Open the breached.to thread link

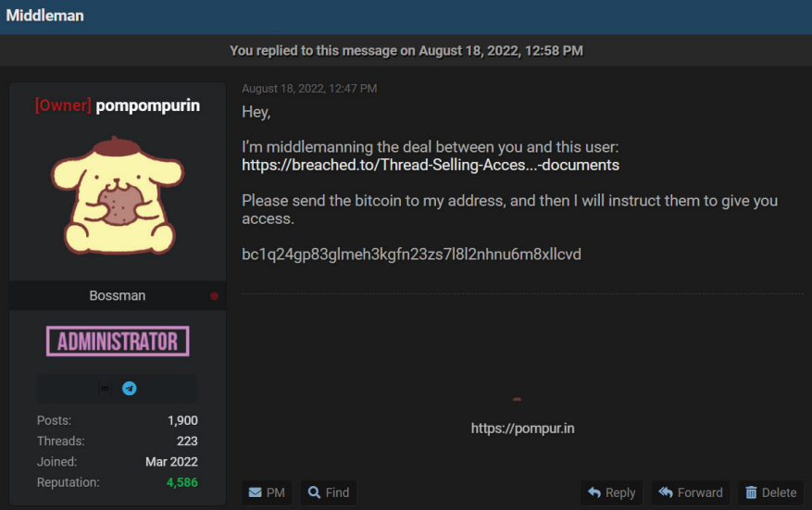(x=431, y=165)
